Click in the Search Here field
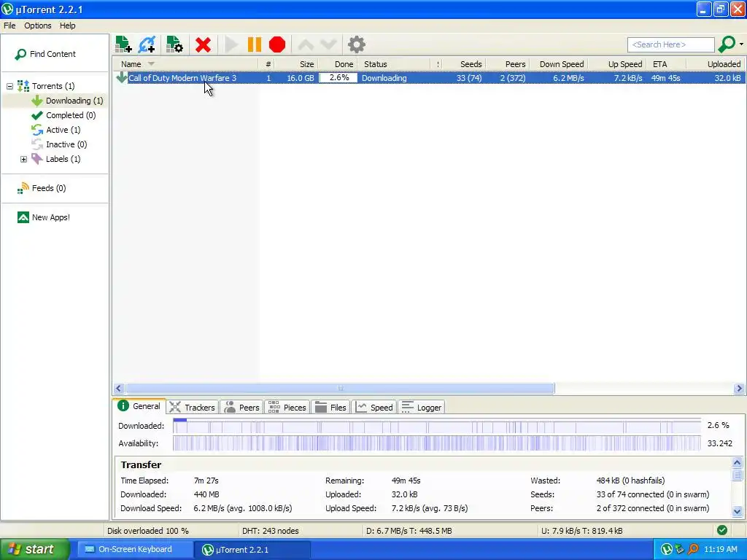Viewport: 747px width, 560px height. (x=671, y=44)
